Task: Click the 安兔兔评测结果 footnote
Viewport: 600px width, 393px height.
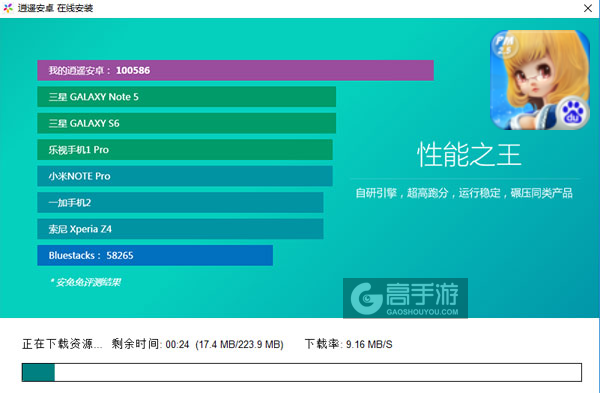Action: click(85, 282)
